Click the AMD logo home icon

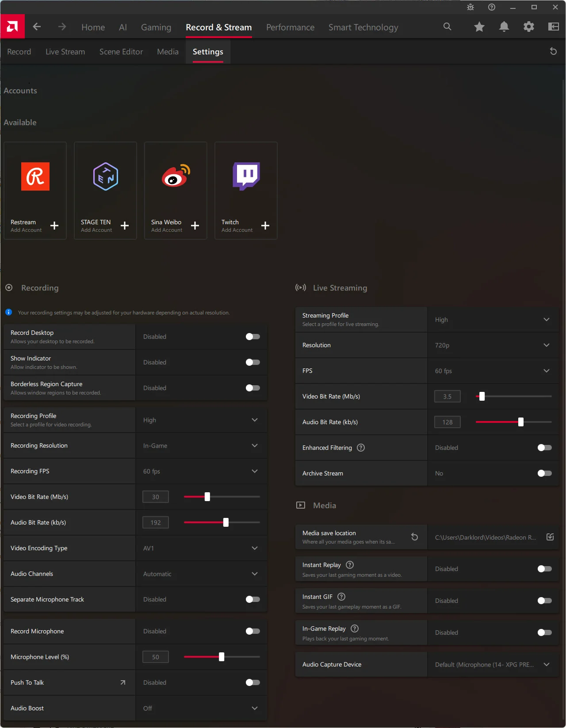[12, 27]
